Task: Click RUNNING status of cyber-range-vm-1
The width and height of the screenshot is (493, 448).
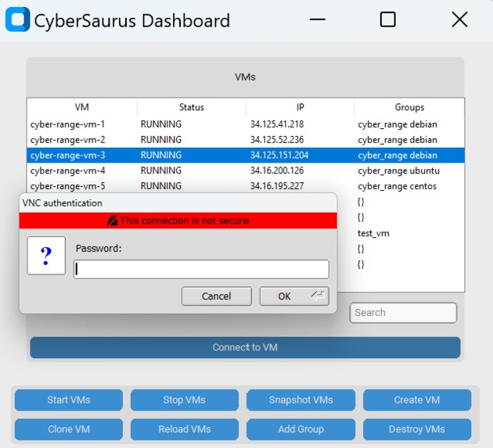Action: click(x=161, y=124)
